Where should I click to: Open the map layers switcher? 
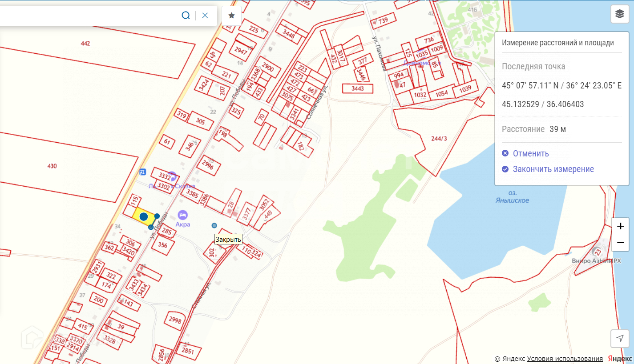(x=620, y=14)
